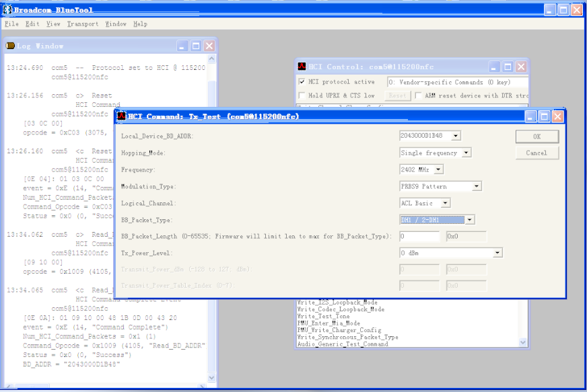Close the Tx_Test dialog with X
587x392 pixels.
tap(557, 117)
